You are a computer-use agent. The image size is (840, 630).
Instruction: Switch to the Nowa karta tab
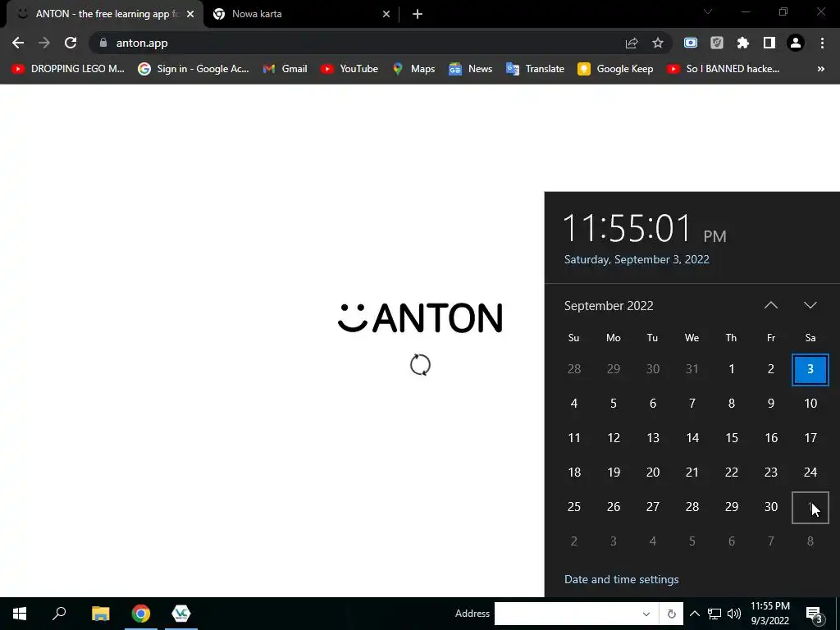click(303, 14)
